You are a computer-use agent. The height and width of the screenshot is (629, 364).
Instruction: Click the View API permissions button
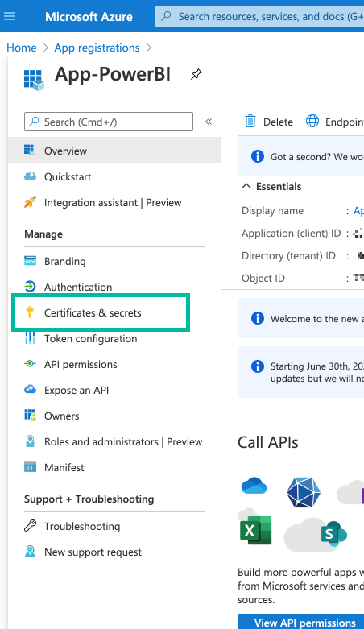301,622
